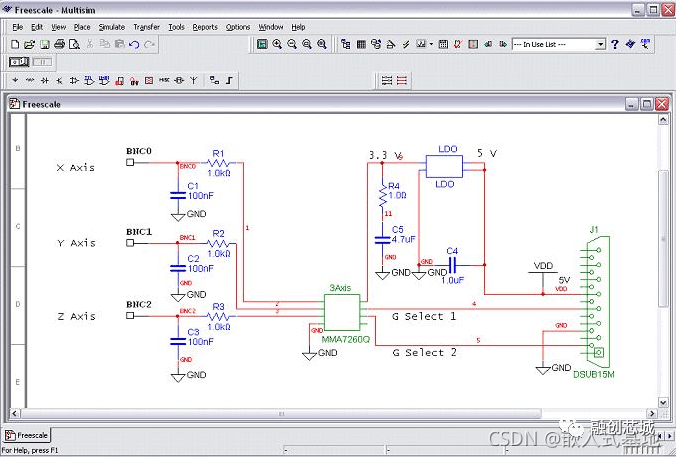
Task: Undo the last action with the blue arrow
Action: (134, 44)
